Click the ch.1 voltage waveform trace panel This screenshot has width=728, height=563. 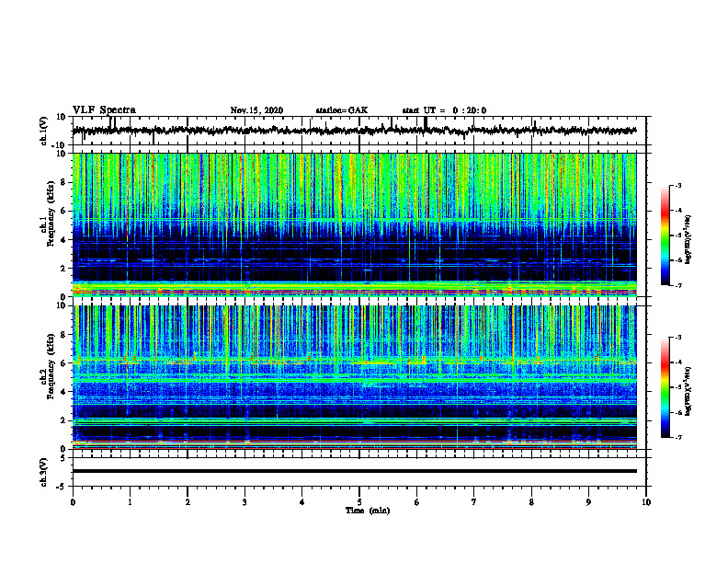[358, 131]
